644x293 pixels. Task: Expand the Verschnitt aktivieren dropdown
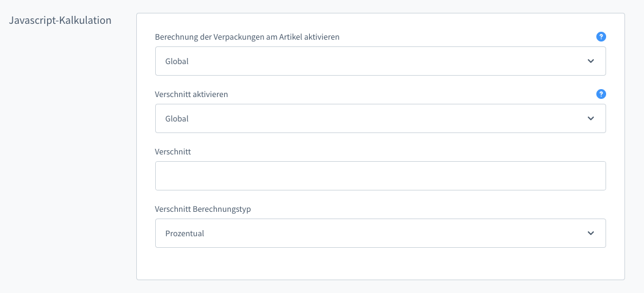(x=380, y=118)
